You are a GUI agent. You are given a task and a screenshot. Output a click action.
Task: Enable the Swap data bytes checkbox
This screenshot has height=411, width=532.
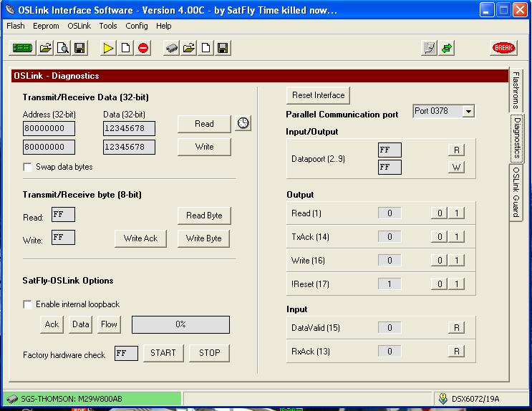[28, 167]
